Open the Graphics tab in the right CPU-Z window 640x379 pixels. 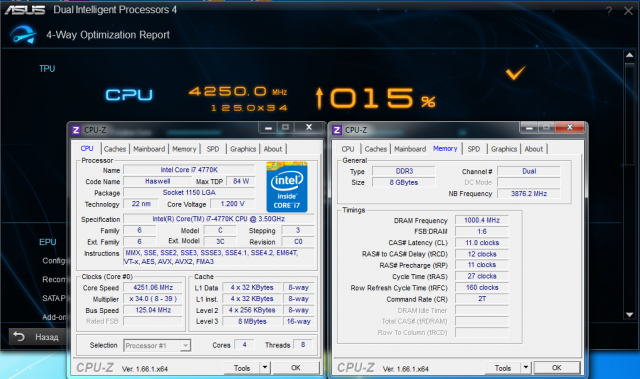coord(504,149)
